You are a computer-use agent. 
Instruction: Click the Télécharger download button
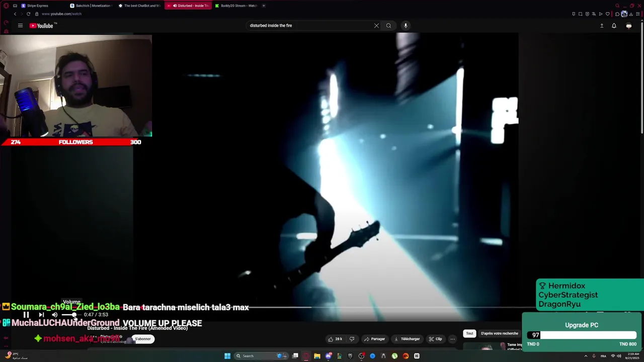pyautogui.click(x=407, y=339)
